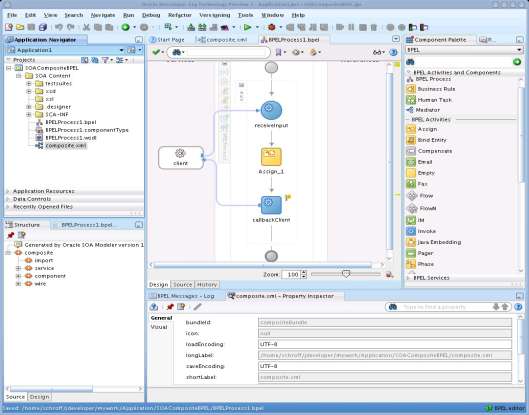Switch to the Start Page tab
Image resolution: width=529 pixels, height=415 pixels.
167,39
